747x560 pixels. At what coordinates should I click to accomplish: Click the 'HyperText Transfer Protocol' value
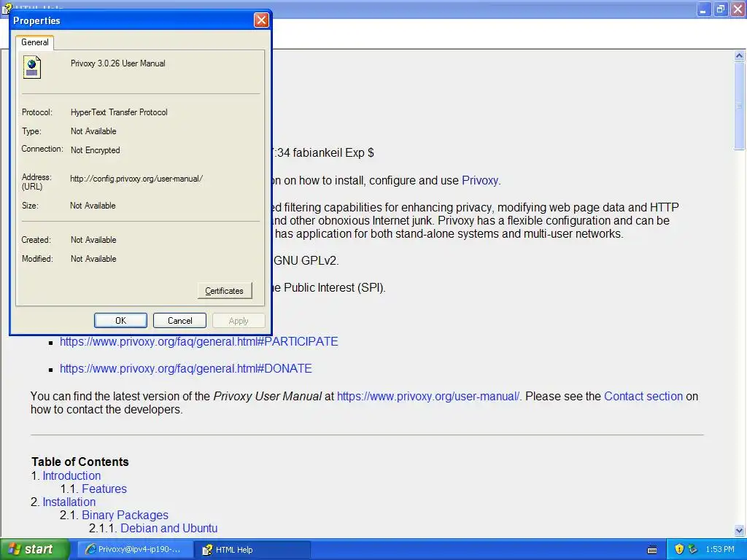(119, 112)
